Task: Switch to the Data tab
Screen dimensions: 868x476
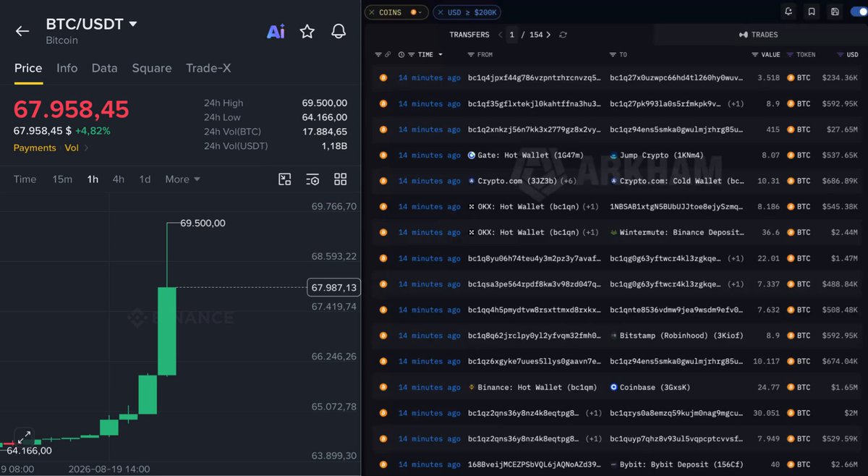Action: click(104, 68)
